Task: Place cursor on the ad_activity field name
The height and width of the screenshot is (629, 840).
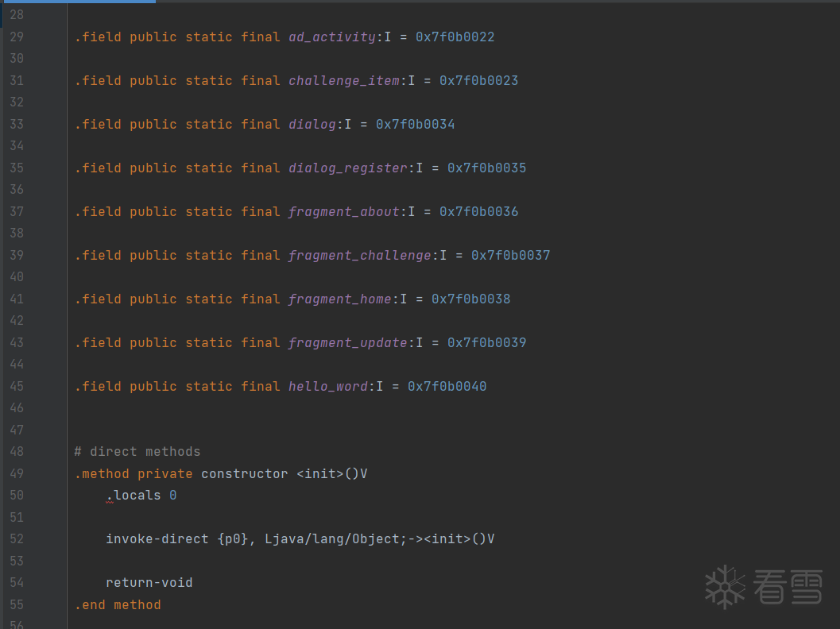Action: coord(331,37)
